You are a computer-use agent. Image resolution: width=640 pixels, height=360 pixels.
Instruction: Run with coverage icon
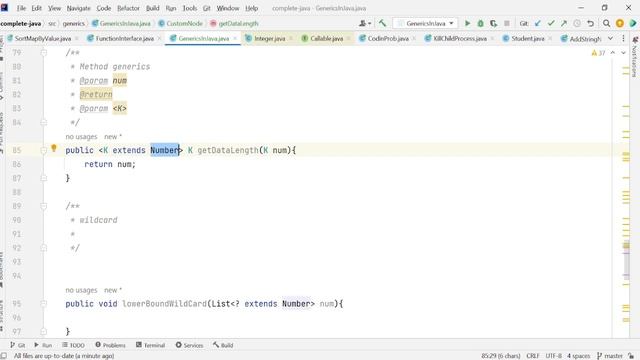click(493, 24)
